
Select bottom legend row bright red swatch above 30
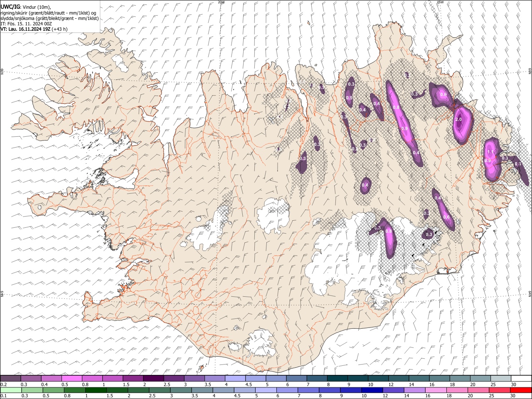[x=521, y=390]
